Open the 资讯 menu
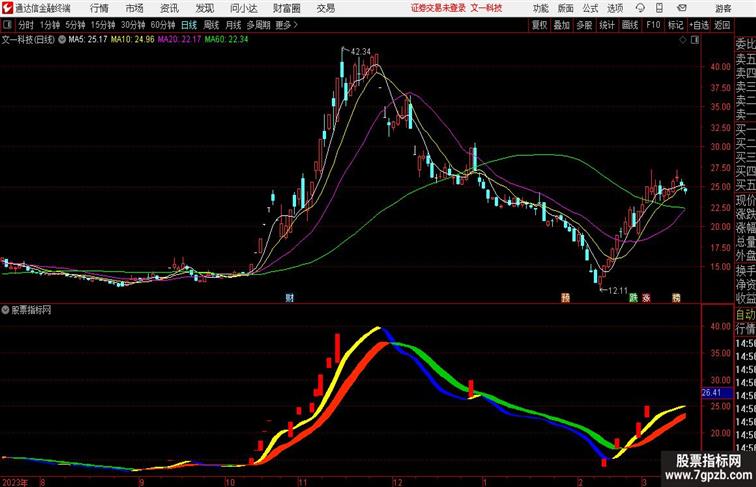 click(x=169, y=8)
